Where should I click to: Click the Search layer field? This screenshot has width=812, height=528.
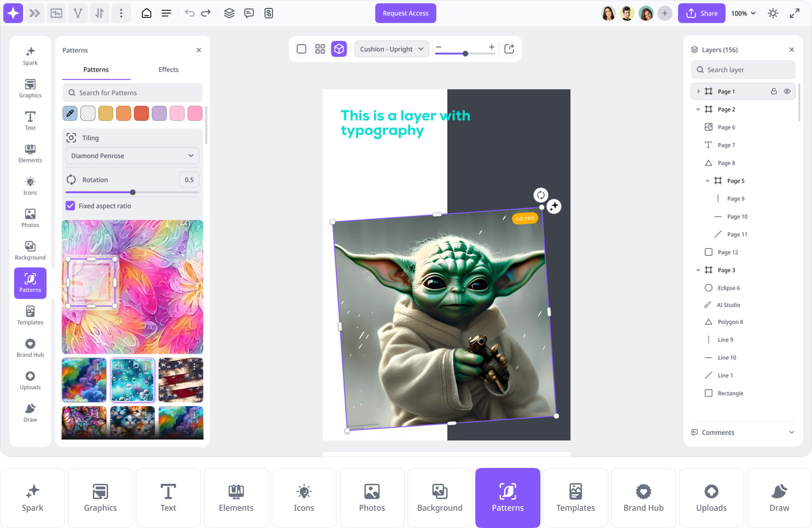click(x=743, y=70)
